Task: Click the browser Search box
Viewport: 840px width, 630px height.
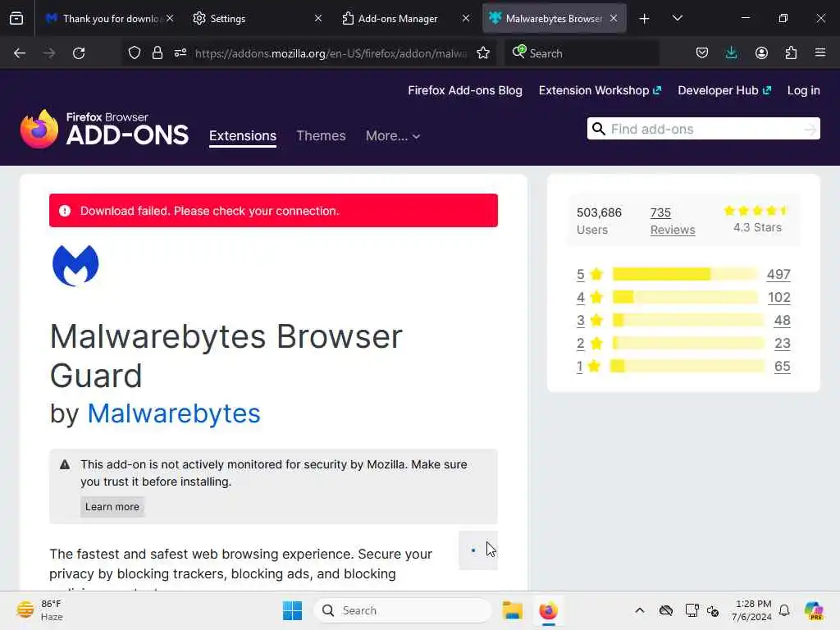Action: point(582,53)
